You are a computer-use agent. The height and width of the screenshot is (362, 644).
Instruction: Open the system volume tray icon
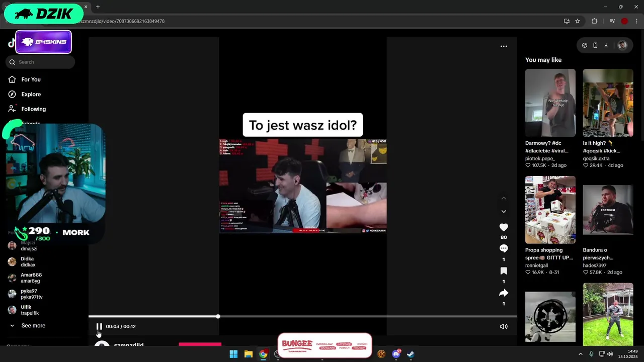pos(610,354)
